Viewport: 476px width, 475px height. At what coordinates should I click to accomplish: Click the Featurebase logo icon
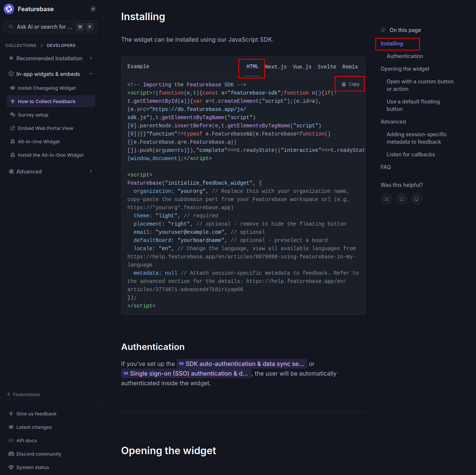tap(9, 9)
